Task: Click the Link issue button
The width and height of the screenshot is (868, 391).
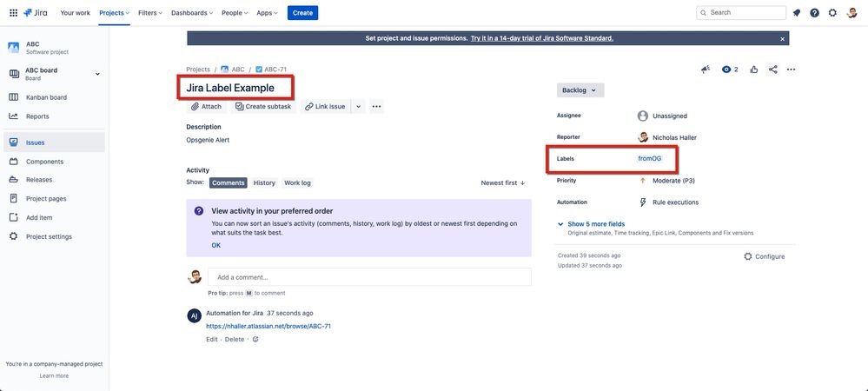Action: [326, 106]
